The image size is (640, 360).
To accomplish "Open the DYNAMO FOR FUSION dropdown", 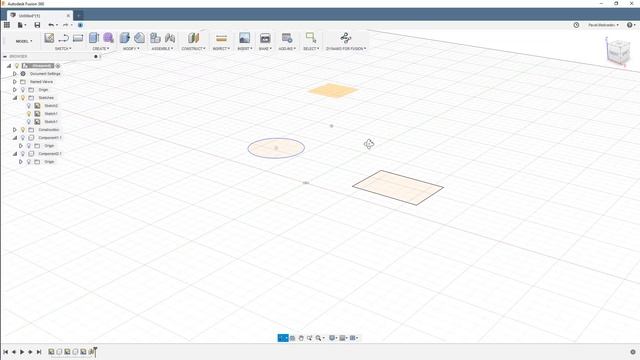I will [x=346, y=49].
